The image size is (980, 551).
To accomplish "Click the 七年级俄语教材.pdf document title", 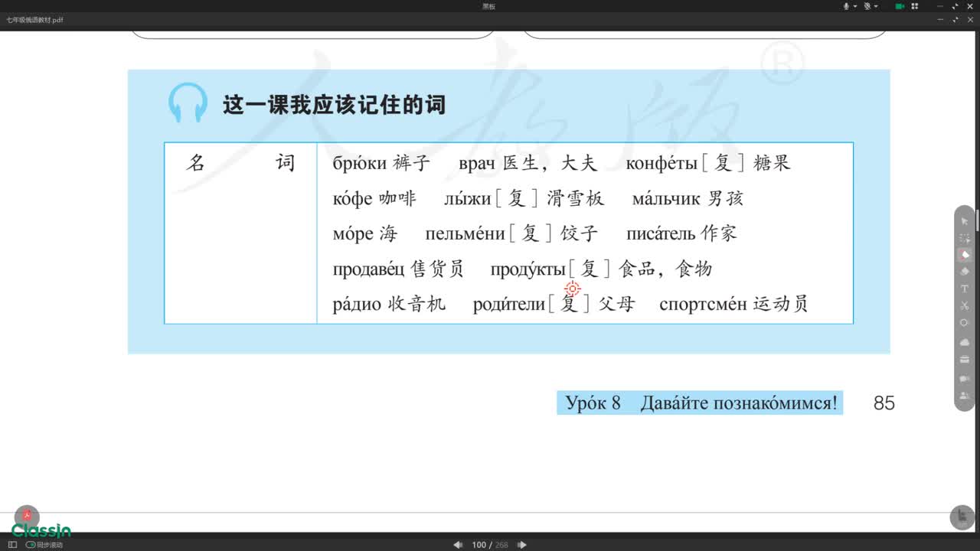I will coord(34,20).
